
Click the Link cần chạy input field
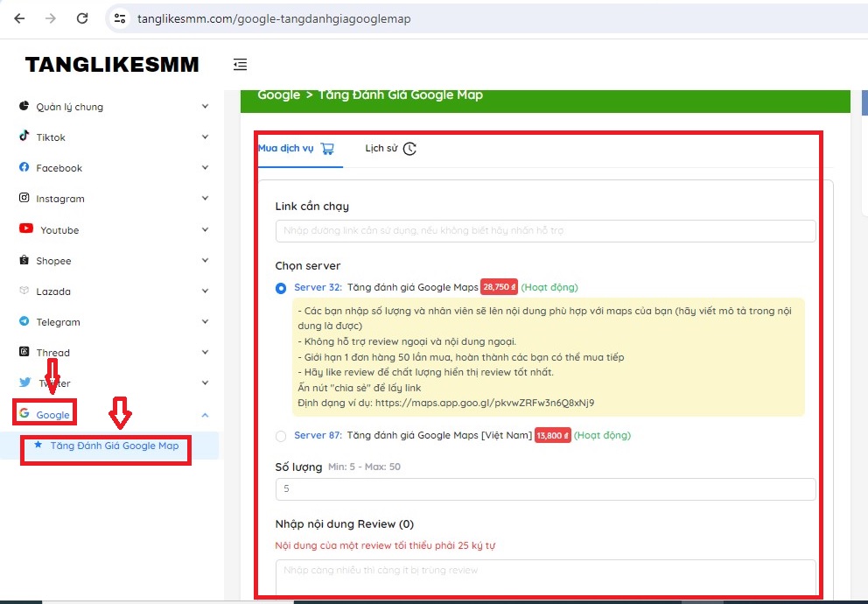click(x=545, y=231)
